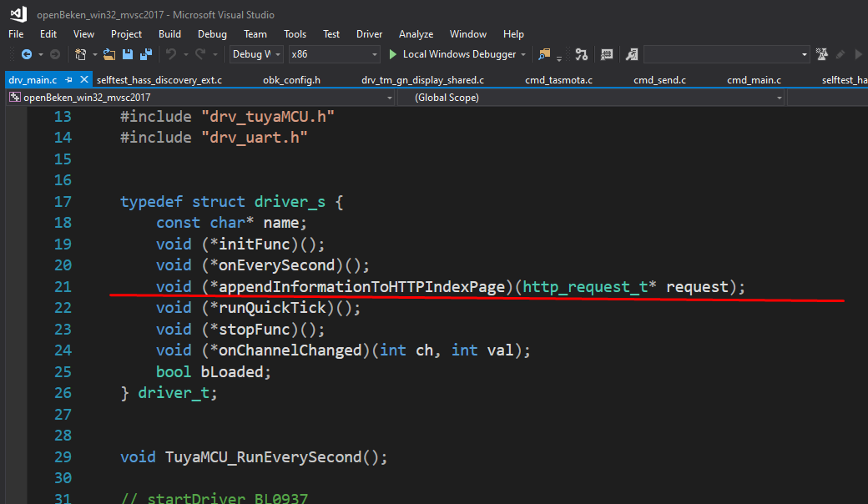Click 'TuyaMCU_RunEverySecond' on line 29
Viewport: 868px width, 504px height.
pyautogui.click(x=263, y=457)
